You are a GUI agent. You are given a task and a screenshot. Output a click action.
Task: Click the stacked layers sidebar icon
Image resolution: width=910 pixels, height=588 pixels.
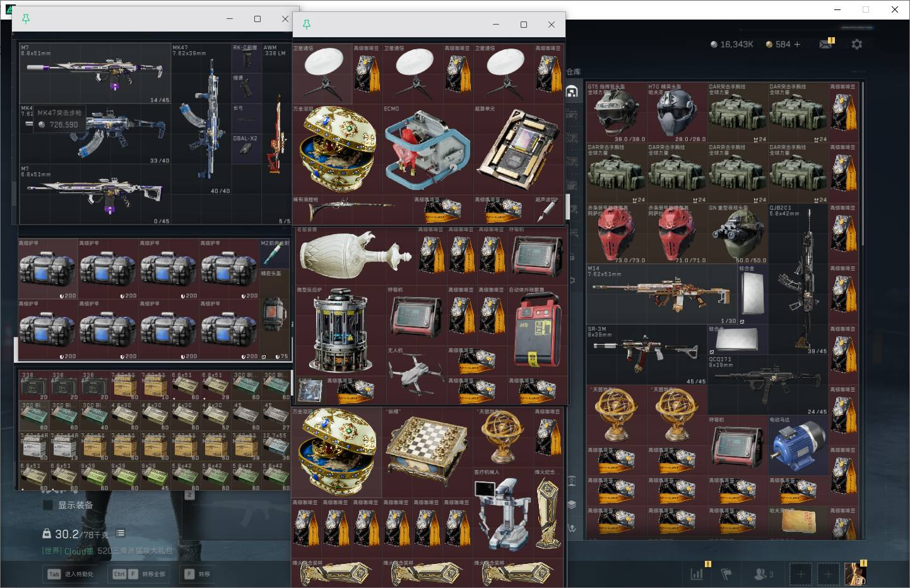click(x=572, y=505)
